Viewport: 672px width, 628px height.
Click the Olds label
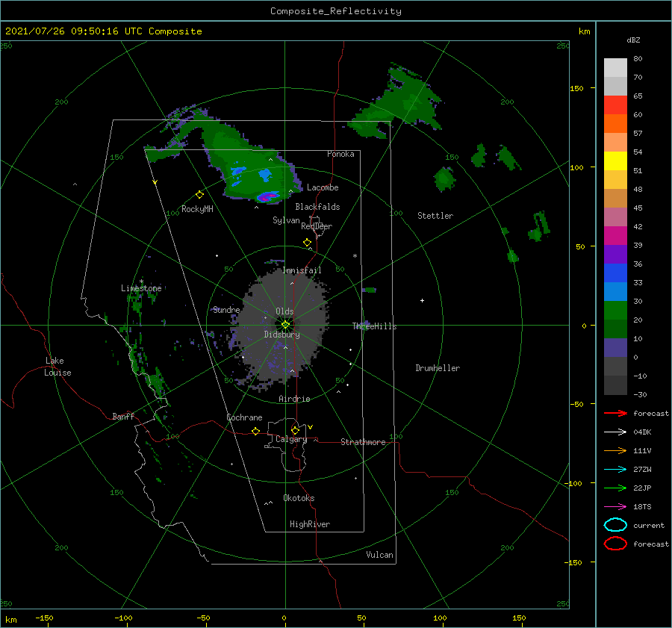284,311
